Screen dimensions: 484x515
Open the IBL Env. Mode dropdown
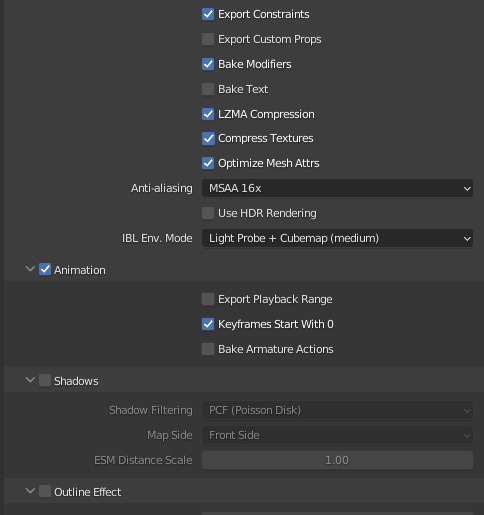tap(337, 238)
